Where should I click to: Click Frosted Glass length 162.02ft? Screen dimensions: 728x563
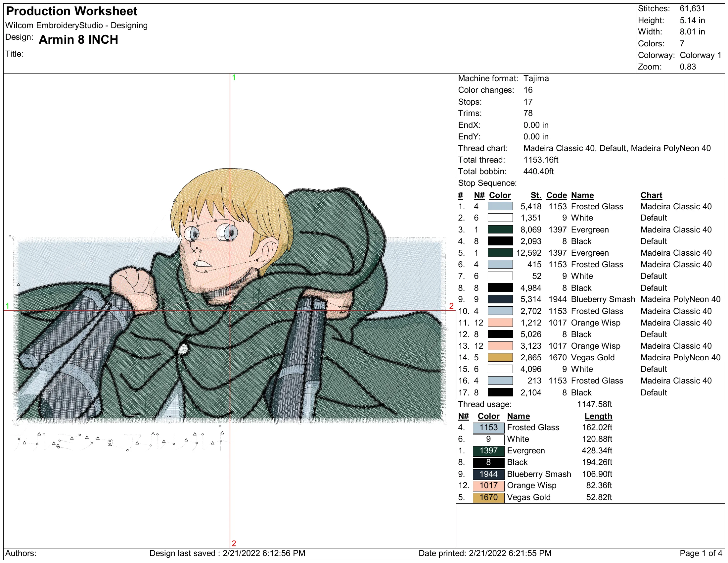point(597,428)
